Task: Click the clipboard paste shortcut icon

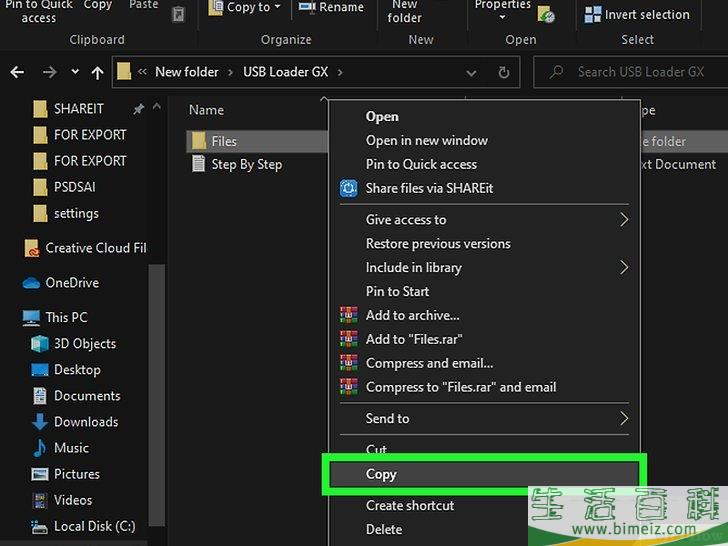Action: pyautogui.click(x=178, y=14)
